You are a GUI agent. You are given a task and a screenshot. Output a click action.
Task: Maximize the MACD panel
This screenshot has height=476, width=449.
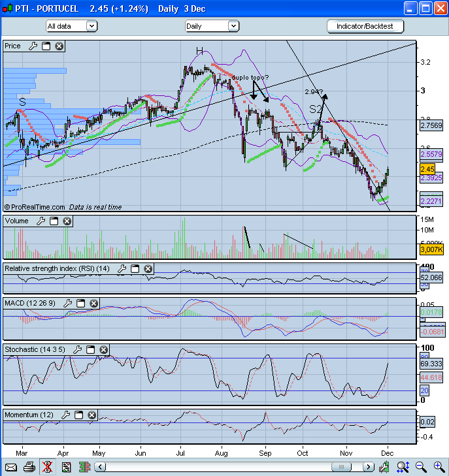81,303
